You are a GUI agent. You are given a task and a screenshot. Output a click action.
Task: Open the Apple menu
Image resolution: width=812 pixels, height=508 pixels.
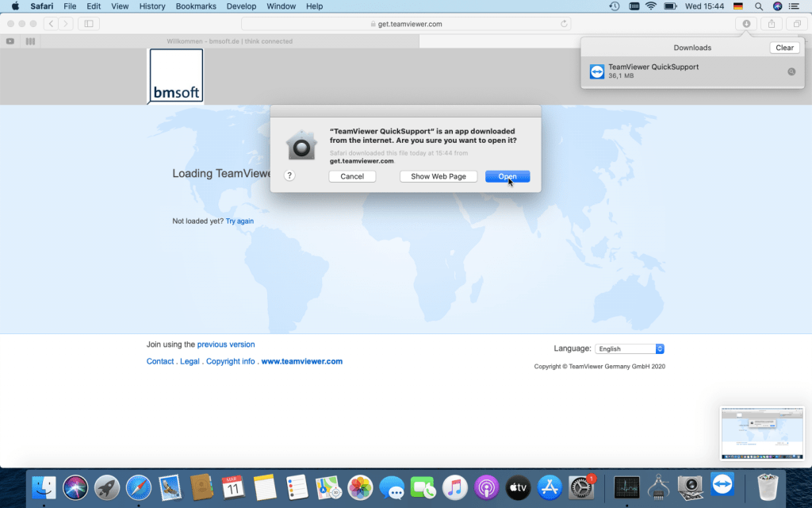[15, 6]
